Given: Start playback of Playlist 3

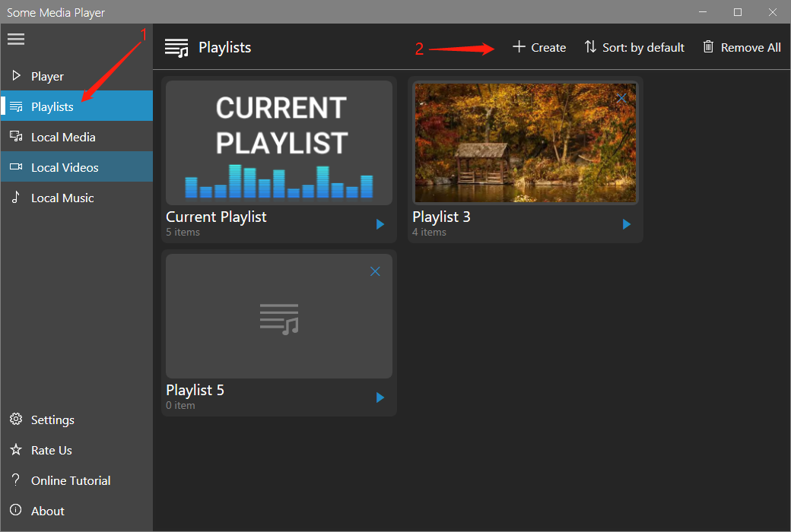Looking at the screenshot, I should click(626, 223).
